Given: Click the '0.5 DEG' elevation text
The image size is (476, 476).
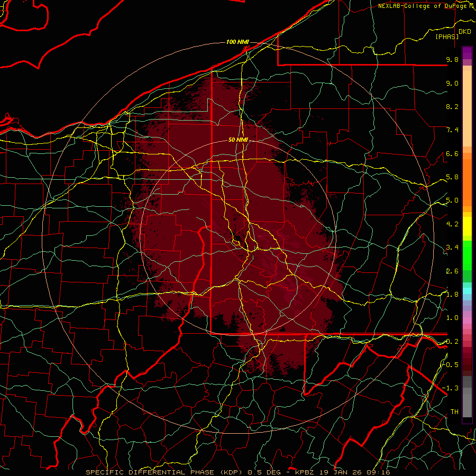Looking at the screenshot, I should pyautogui.click(x=265, y=472).
